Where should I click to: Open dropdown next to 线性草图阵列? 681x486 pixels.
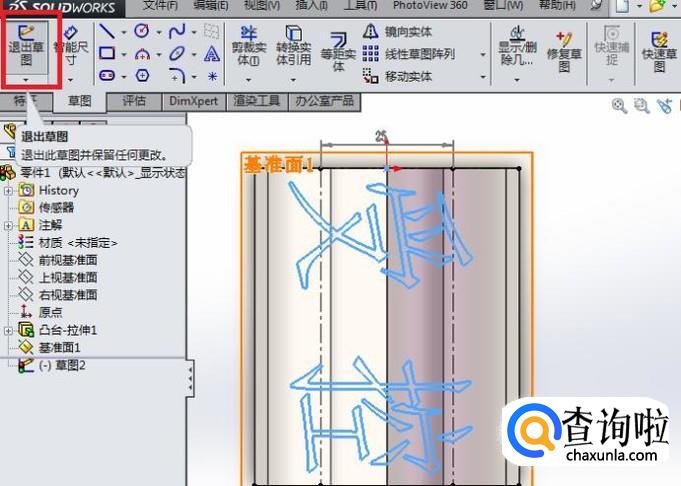[x=483, y=55]
